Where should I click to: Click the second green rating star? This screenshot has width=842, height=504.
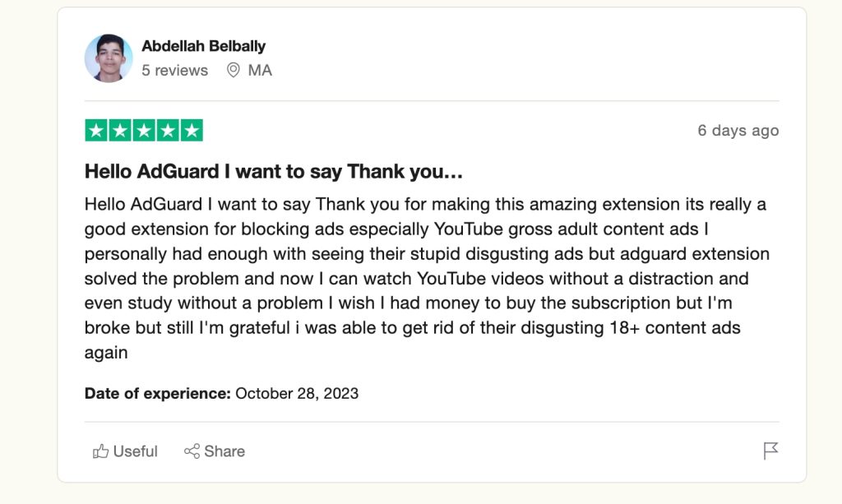(x=120, y=131)
